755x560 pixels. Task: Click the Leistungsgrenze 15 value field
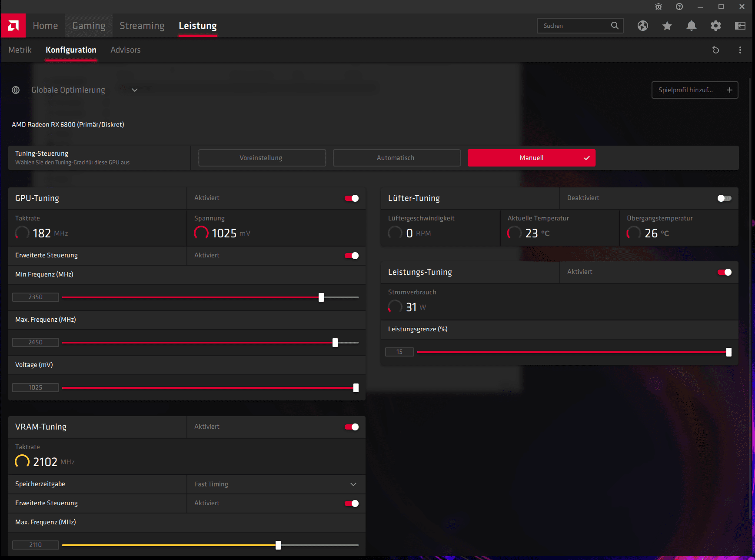click(399, 352)
